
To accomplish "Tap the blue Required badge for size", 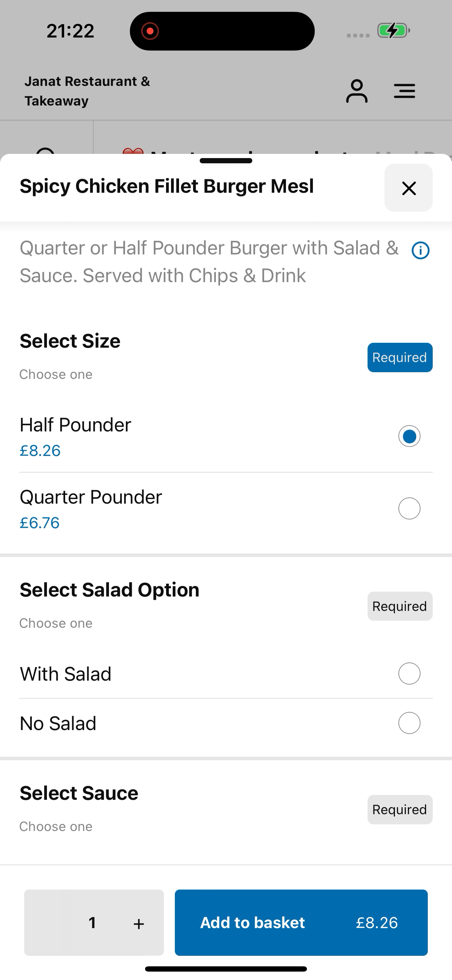I will pyautogui.click(x=400, y=358).
